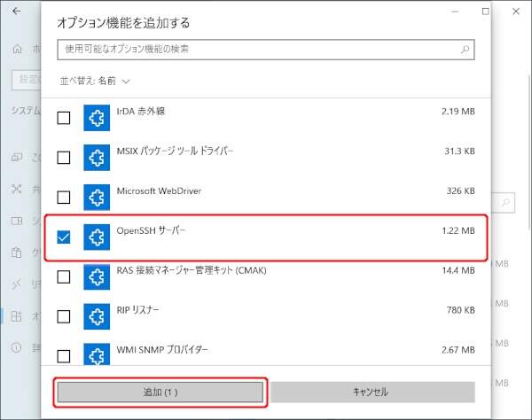
Task: Click the Microsoft WebDriver feature icon
Action: [x=97, y=198]
